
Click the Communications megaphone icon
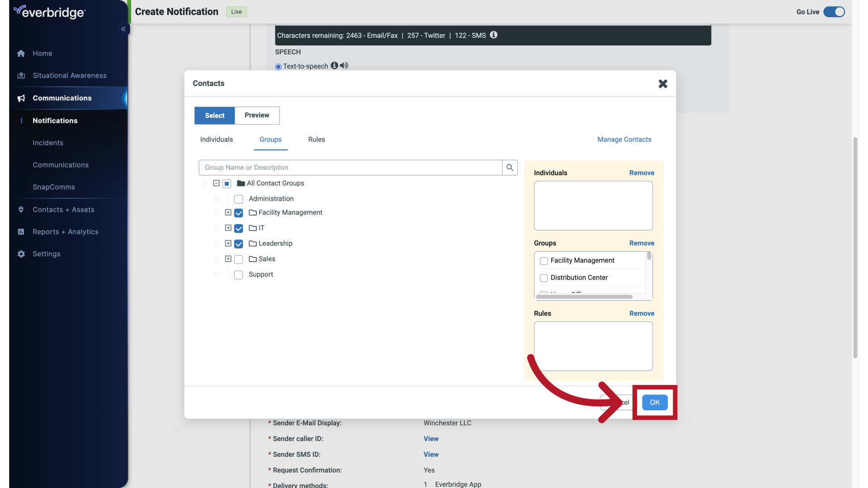coord(21,98)
